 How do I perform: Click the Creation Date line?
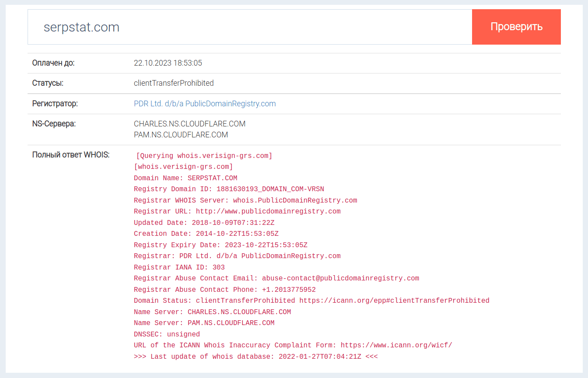[x=206, y=234]
